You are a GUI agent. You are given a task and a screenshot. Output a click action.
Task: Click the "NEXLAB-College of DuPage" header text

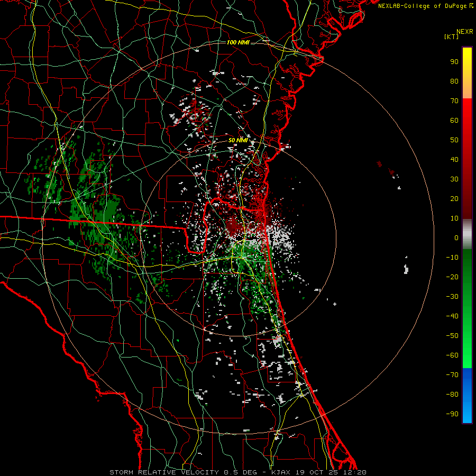(x=423, y=6)
